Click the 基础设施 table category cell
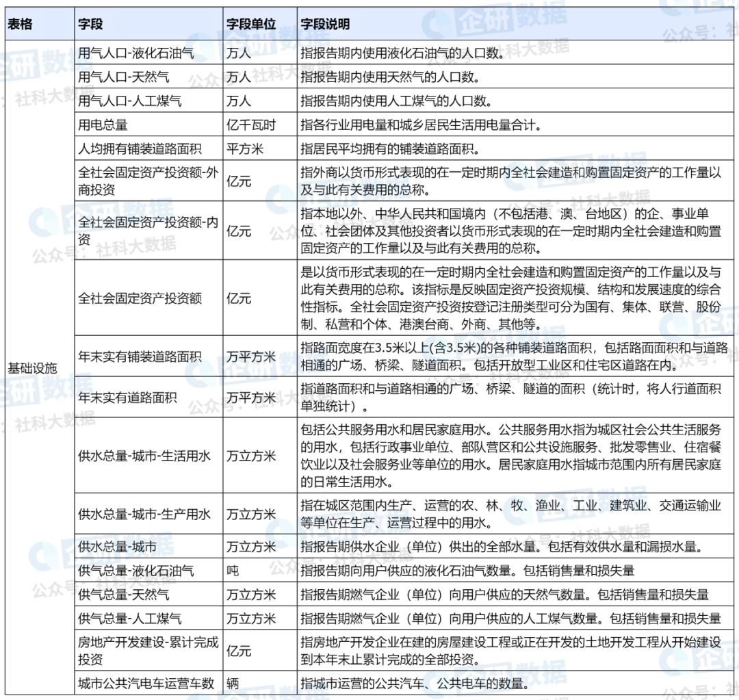Viewport: 739px width, 700px height. [40, 367]
